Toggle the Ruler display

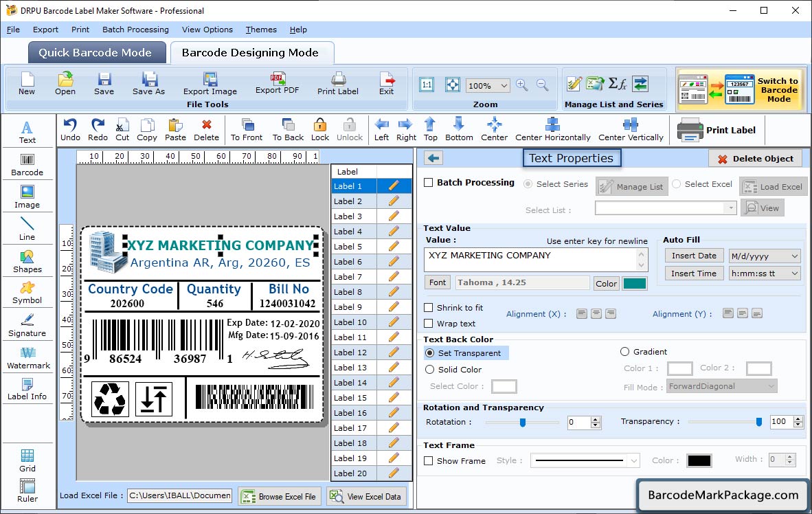pyautogui.click(x=27, y=491)
